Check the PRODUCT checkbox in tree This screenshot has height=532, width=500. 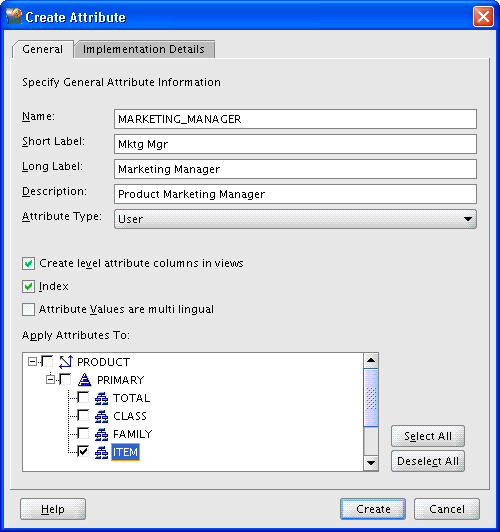pyautogui.click(x=47, y=361)
